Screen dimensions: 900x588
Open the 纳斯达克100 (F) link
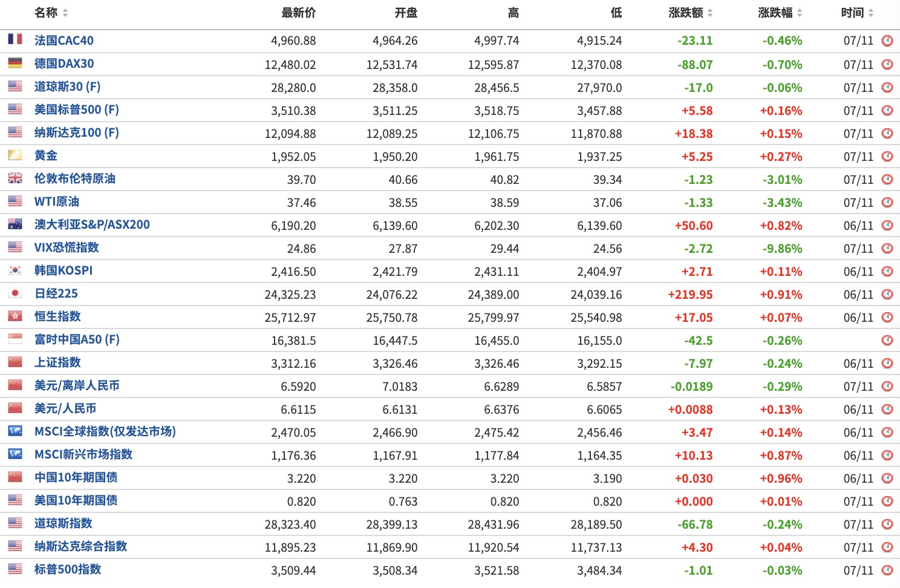pyautogui.click(x=77, y=132)
